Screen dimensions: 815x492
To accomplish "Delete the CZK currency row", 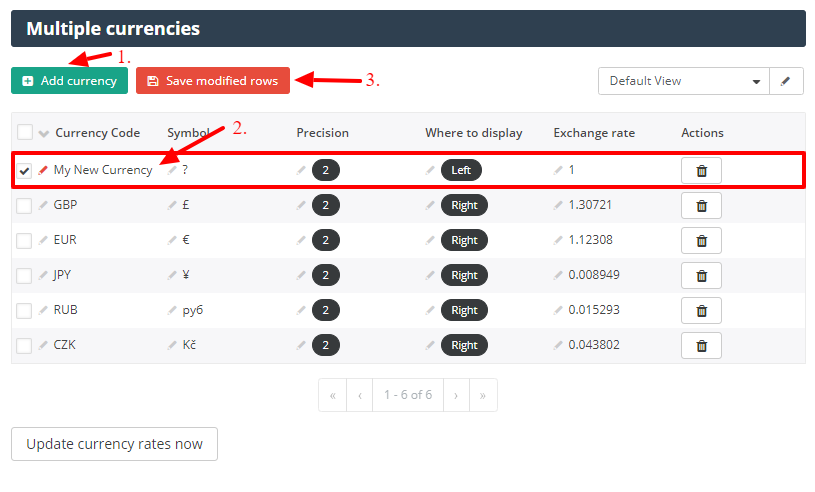I will coord(701,345).
